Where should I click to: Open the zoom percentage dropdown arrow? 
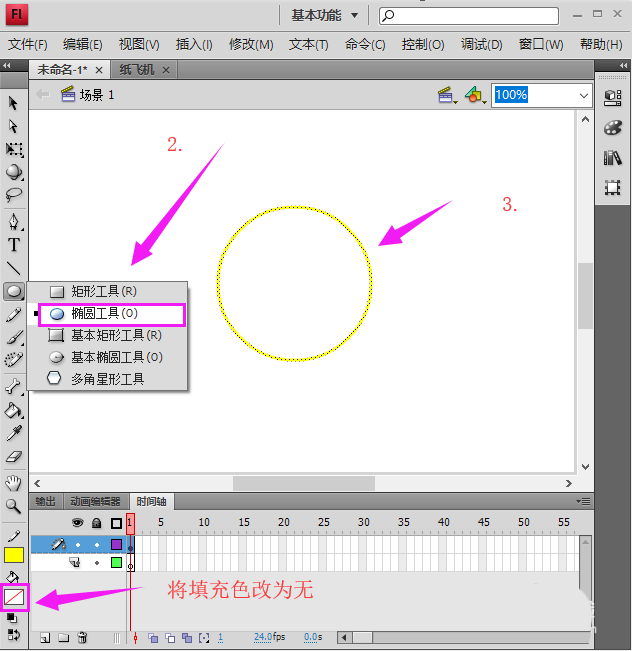(x=583, y=96)
